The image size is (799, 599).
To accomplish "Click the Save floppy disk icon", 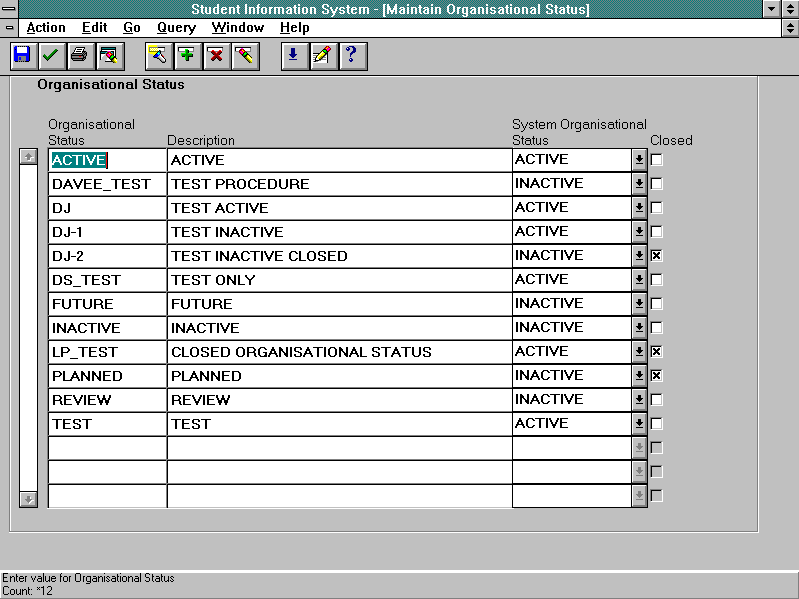I will click(x=22, y=55).
